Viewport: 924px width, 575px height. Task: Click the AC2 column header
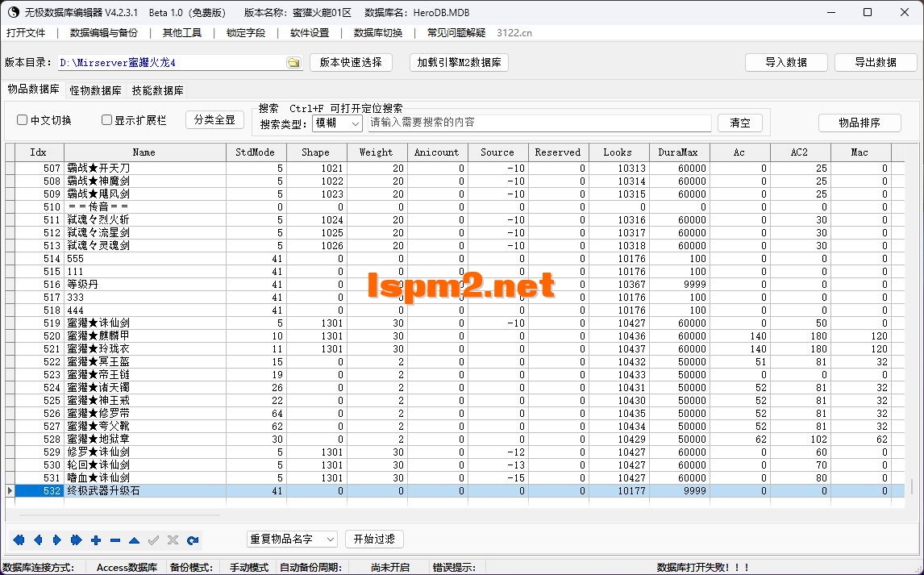click(x=801, y=152)
